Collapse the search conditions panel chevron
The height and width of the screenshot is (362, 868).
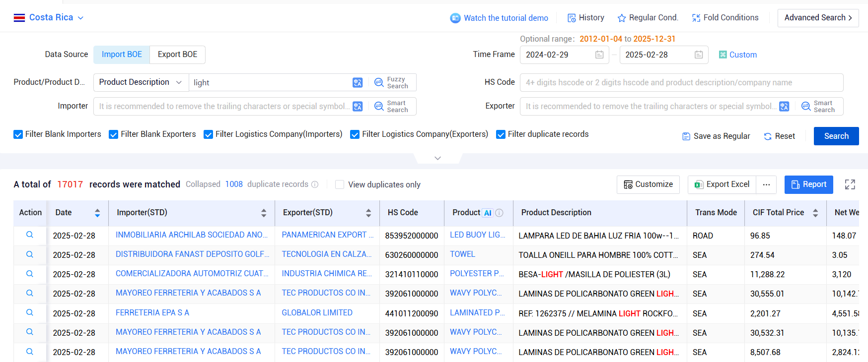click(x=437, y=158)
